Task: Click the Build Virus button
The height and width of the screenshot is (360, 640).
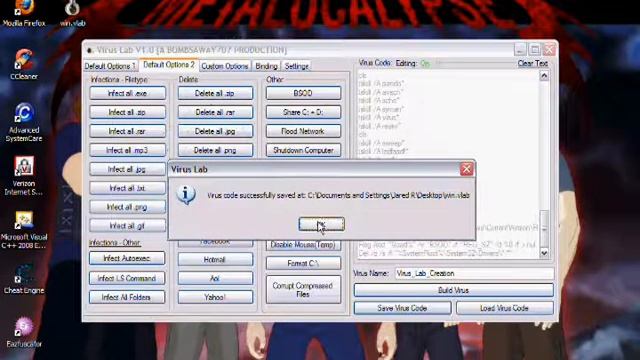Action: pyautogui.click(x=453, y=290)
